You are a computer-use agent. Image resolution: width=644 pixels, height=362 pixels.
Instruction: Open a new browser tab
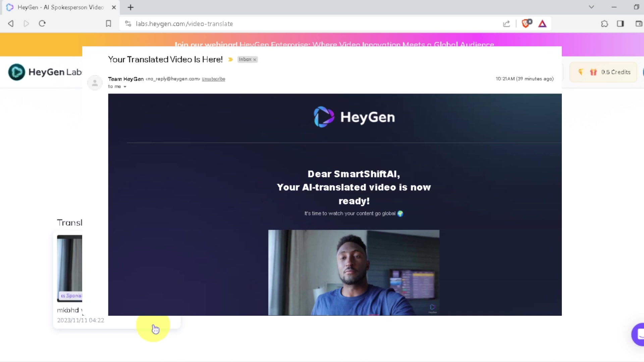(130, 7)
